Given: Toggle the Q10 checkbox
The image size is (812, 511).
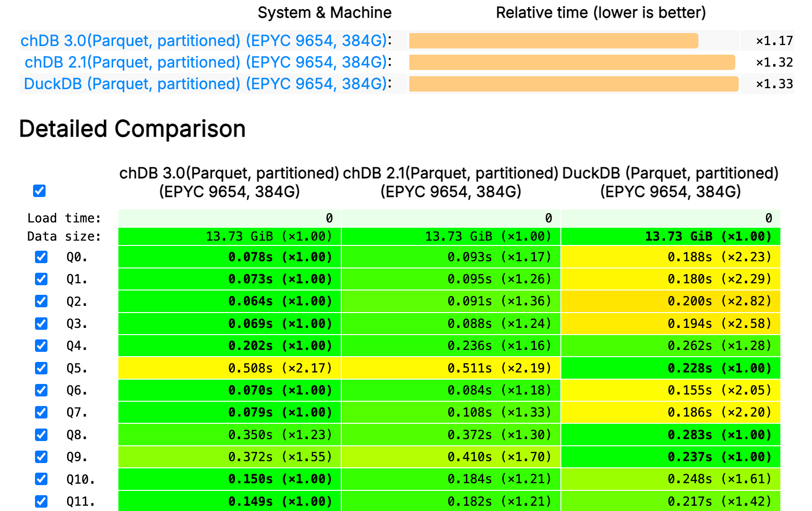Looking at the screenshot, I should point(41,479).
